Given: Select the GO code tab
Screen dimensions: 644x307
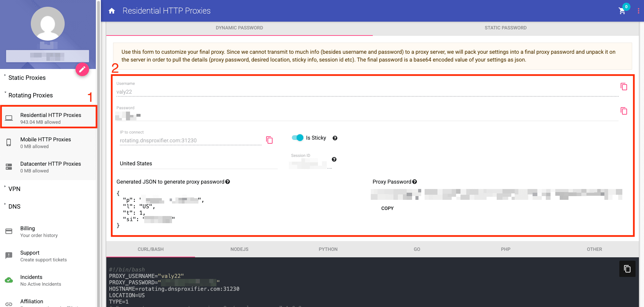Looking at the screenshot, I should pyautogui.click(x=417, y=249).
